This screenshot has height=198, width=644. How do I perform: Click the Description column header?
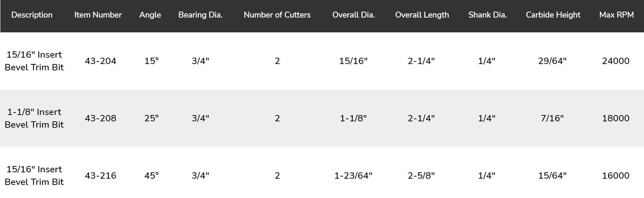pyautogui.click(x=32, y=15)
